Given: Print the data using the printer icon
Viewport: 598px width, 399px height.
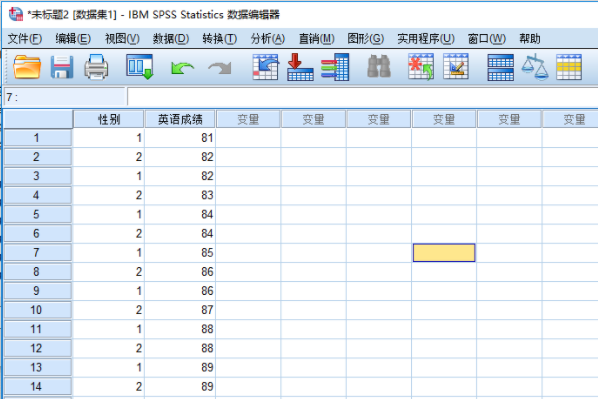Looking at the screenshot, I should click(x=96, y=67).
